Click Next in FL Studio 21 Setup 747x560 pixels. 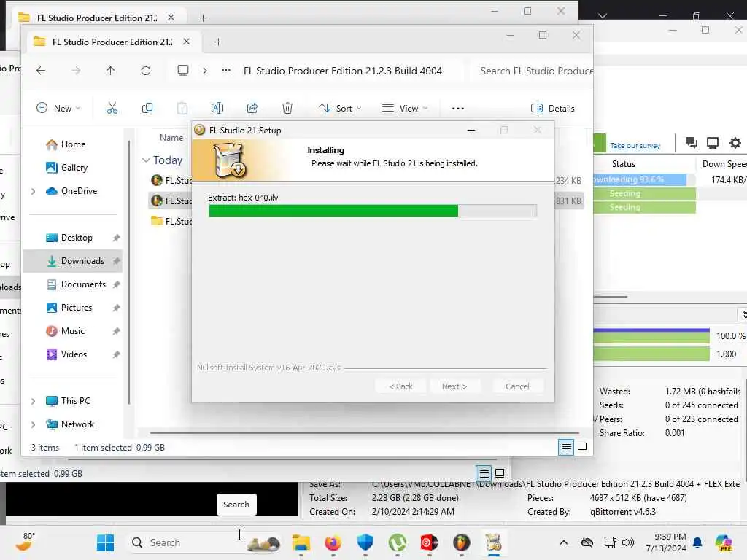[x=454, y=386]
